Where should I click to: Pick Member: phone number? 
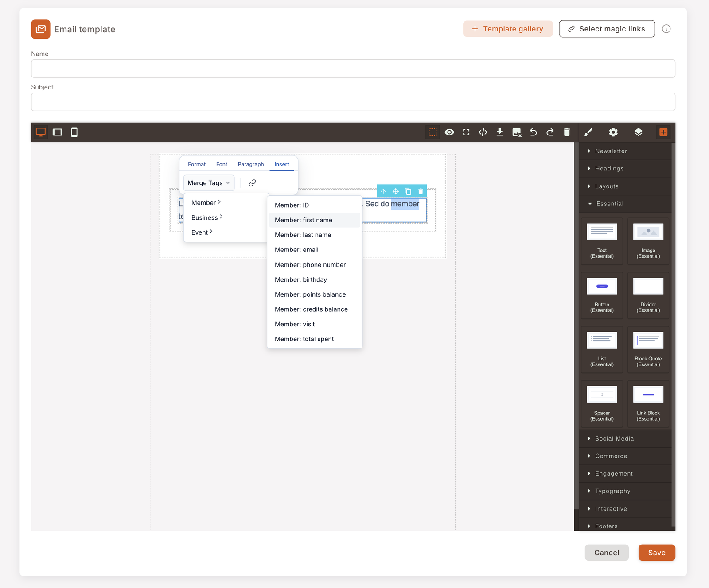[x=315, y=265]
